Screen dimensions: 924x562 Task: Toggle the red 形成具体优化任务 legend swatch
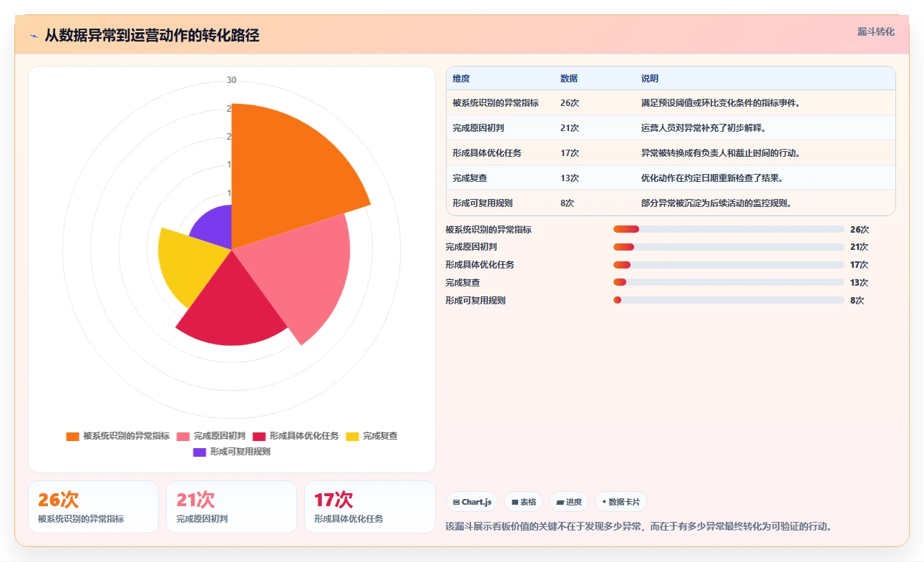259,436
